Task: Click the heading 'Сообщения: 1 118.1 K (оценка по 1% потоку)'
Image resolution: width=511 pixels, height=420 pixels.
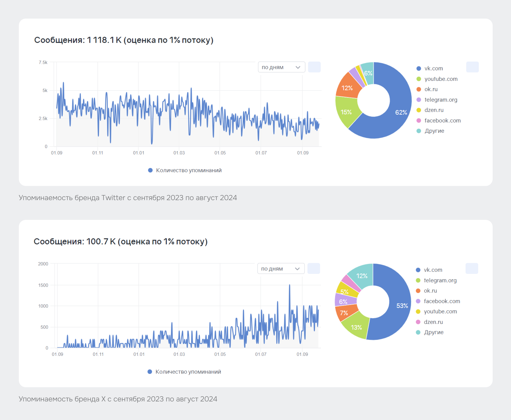Action: tap(124, 40)
